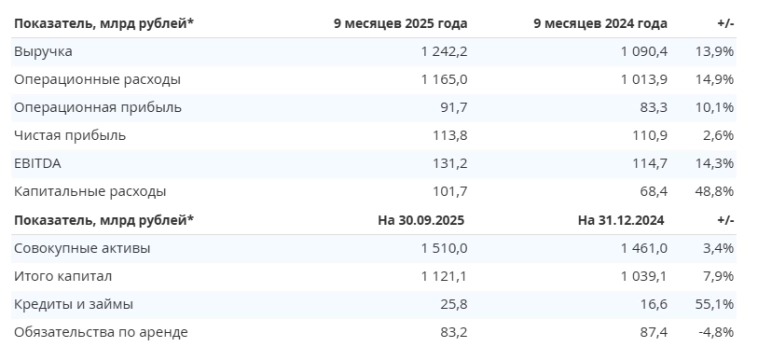Select the 10,1% change value
This screenshot has width=758, height=361.
pyautogui.click(x=715, y=107)
